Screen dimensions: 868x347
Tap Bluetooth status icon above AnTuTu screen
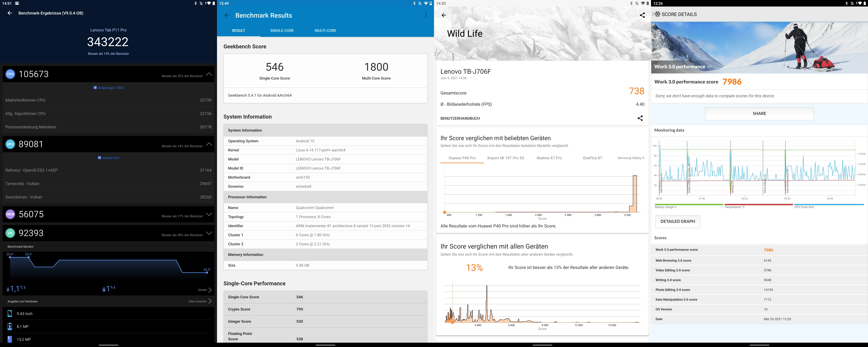(x=195, y=3)
